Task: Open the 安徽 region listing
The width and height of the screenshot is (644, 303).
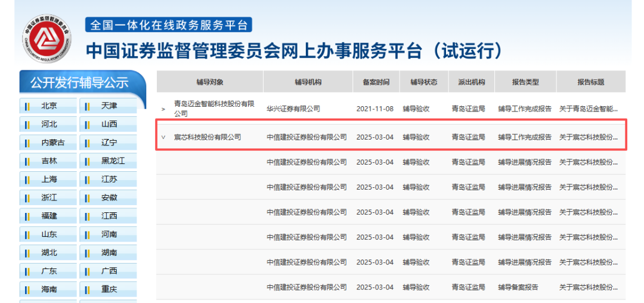Action: point(108,197)
